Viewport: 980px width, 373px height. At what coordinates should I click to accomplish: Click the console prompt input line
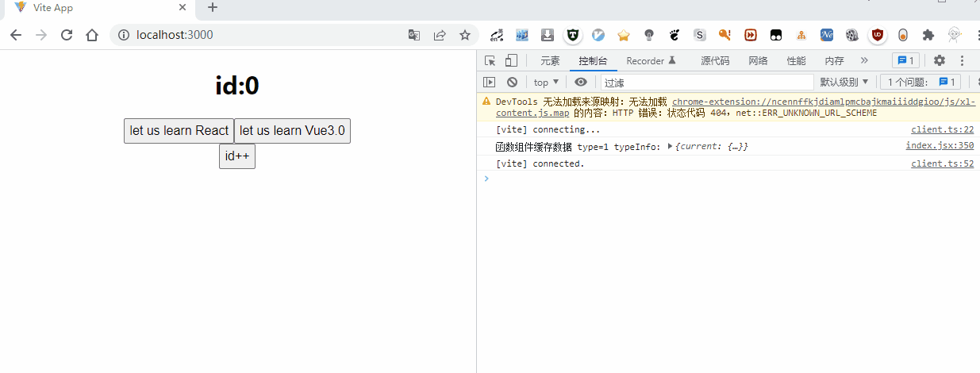coord(734,179)
